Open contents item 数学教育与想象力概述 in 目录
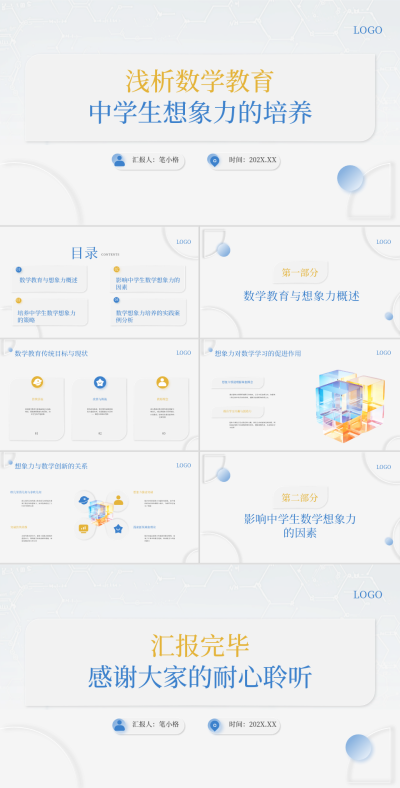This screenshot has width=400, height=788. tap(49, 280)
